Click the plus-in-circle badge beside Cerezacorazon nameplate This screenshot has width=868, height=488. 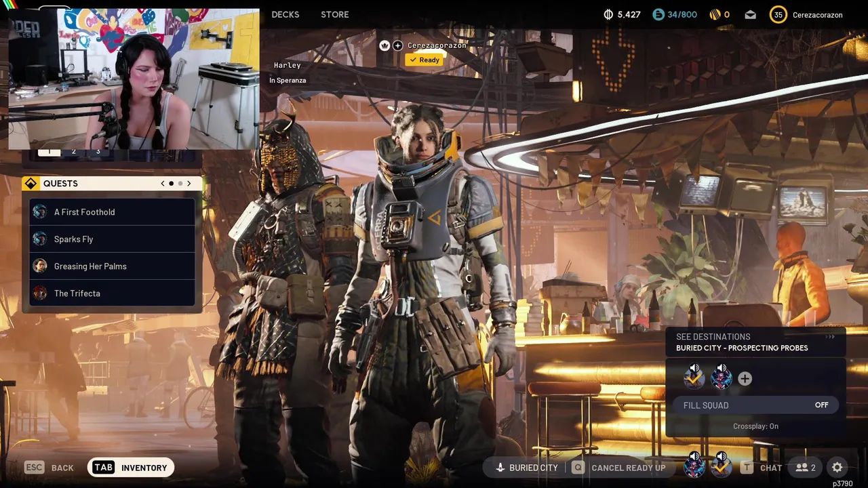pos(398,45)
